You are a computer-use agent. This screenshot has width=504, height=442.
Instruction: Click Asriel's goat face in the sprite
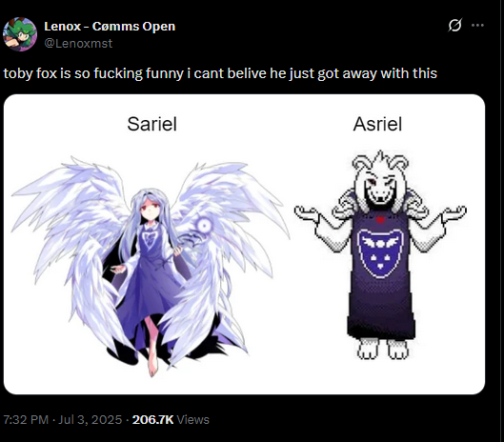380,185
